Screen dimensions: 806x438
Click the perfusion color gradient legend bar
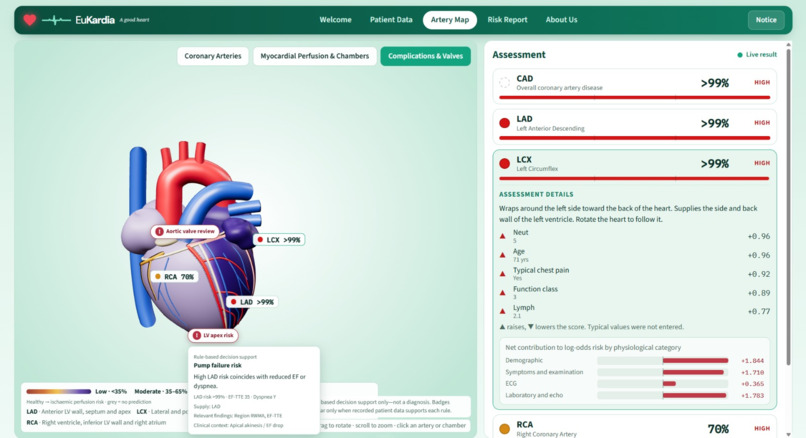pyautogui.click(x=59, y=391)
